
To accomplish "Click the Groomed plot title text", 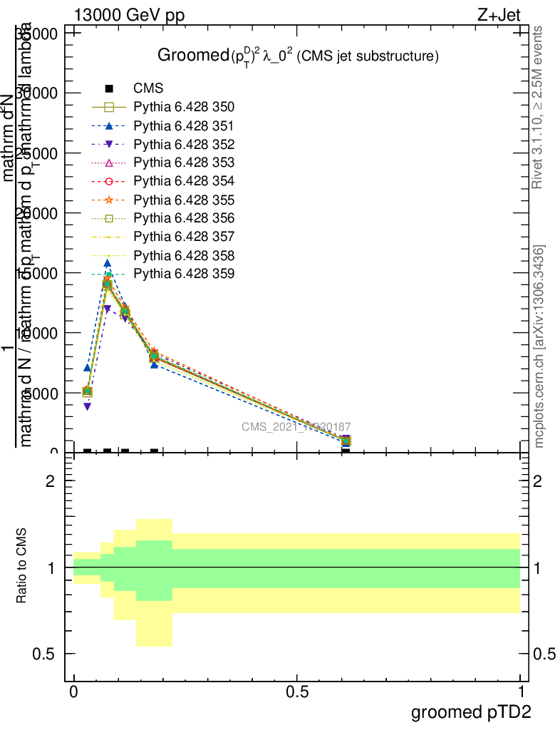I will 298,56.
